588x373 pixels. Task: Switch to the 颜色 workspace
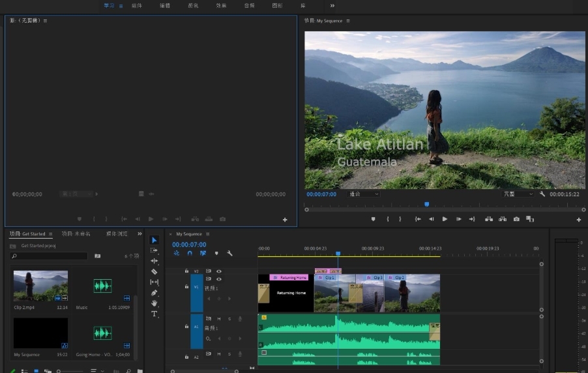click(193, 6)
